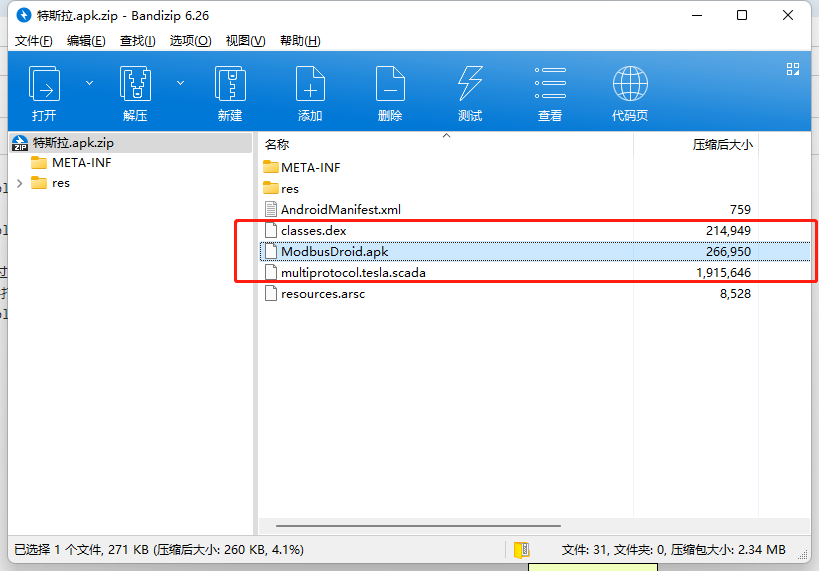
Task: Click the window resize grip corner
Action: tap(803, 556)
